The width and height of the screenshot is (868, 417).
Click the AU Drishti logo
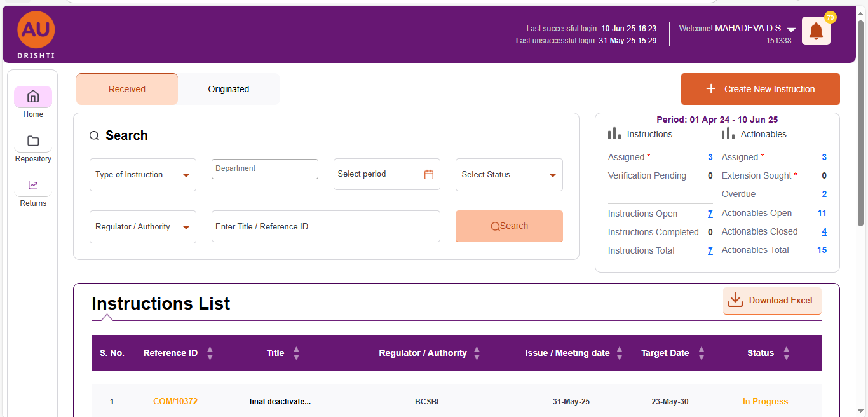(x=36, y=35)
